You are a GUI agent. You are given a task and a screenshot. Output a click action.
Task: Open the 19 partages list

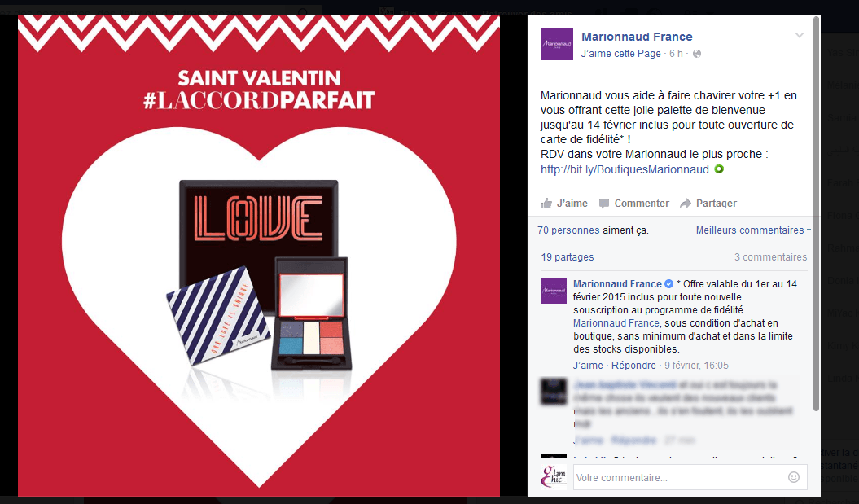[567, 257]
